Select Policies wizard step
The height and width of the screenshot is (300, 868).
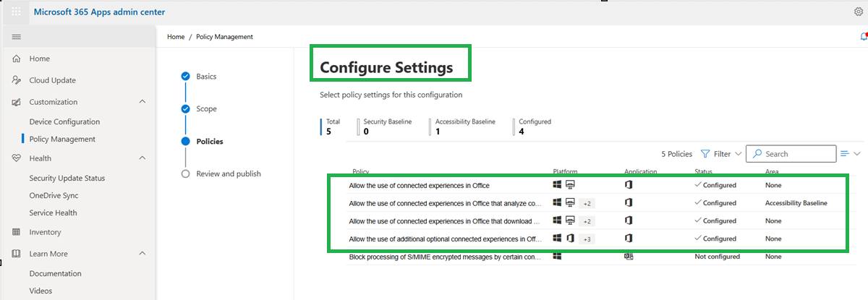pyautogui.click(x=210, y=141)
